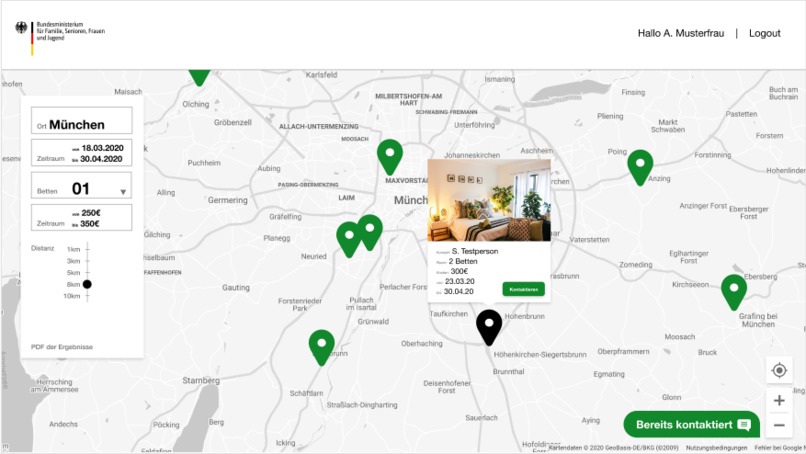
Task: Click the Bundesministerium logo in the header
Action: pyautogui.click(x=60, y=37)
